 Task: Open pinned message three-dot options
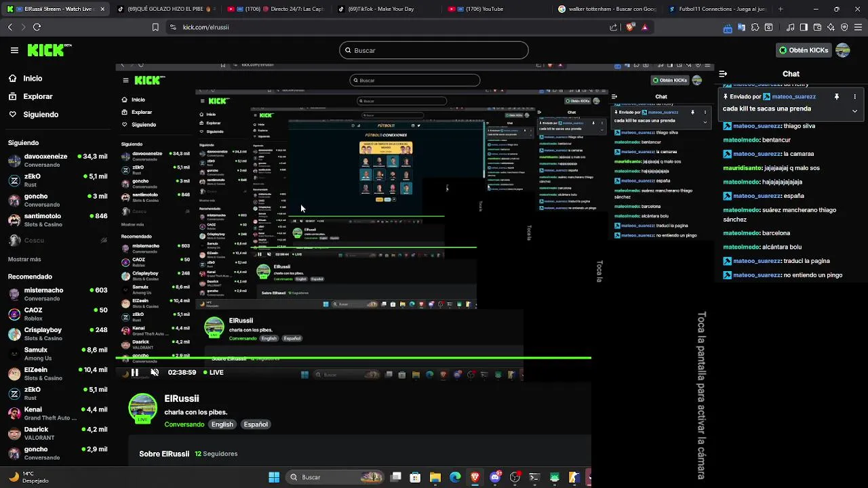[x=854, y=97]
